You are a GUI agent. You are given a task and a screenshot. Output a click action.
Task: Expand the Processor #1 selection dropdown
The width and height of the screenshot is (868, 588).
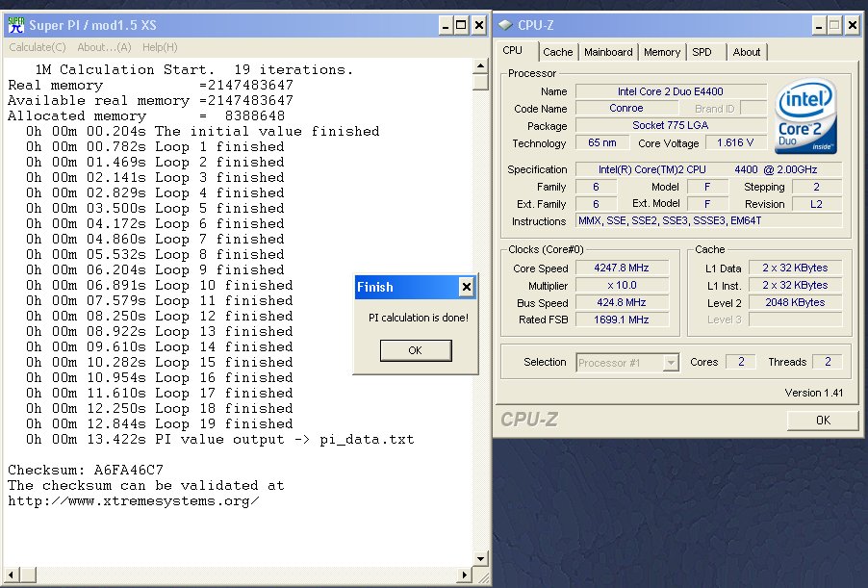pos(671,363)
